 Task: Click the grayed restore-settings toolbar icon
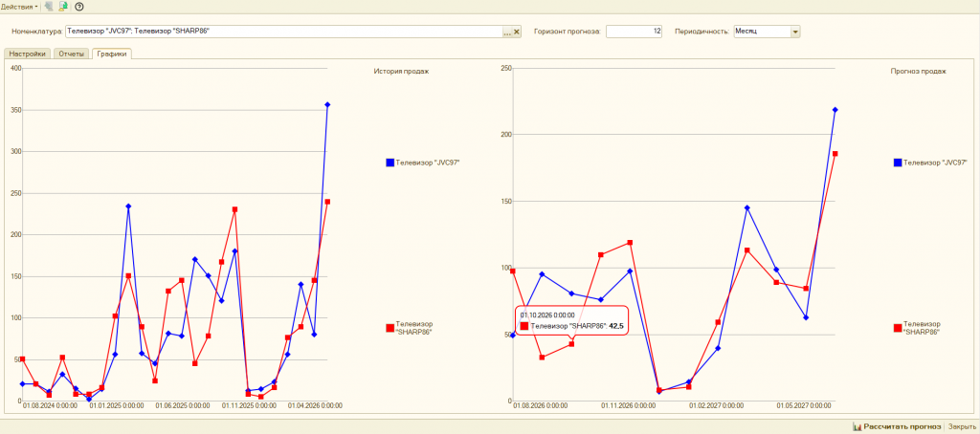[x=49, y=7]
